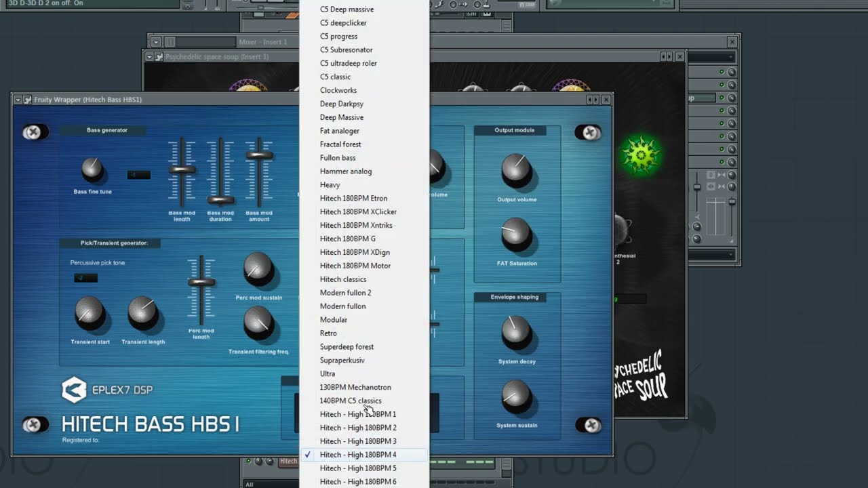Choose preset Fractal forest
This screenshot has height=488, width=868.
pos(363,144)
